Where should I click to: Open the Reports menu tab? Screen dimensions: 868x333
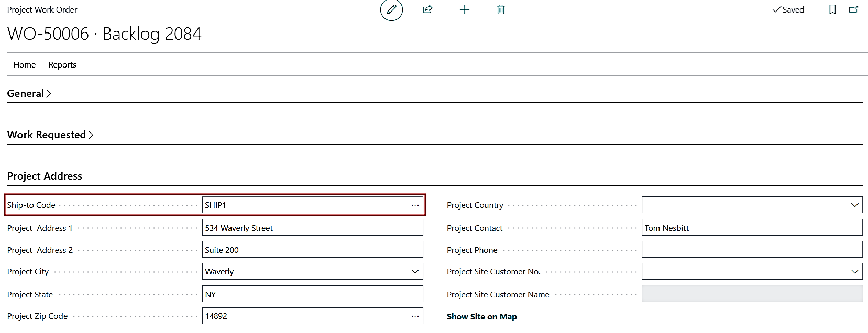[62, 65]
